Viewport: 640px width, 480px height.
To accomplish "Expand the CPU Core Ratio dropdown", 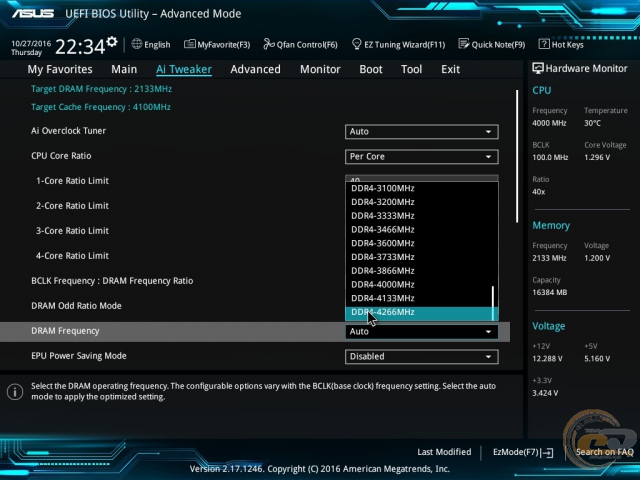I will click(422, 157).
